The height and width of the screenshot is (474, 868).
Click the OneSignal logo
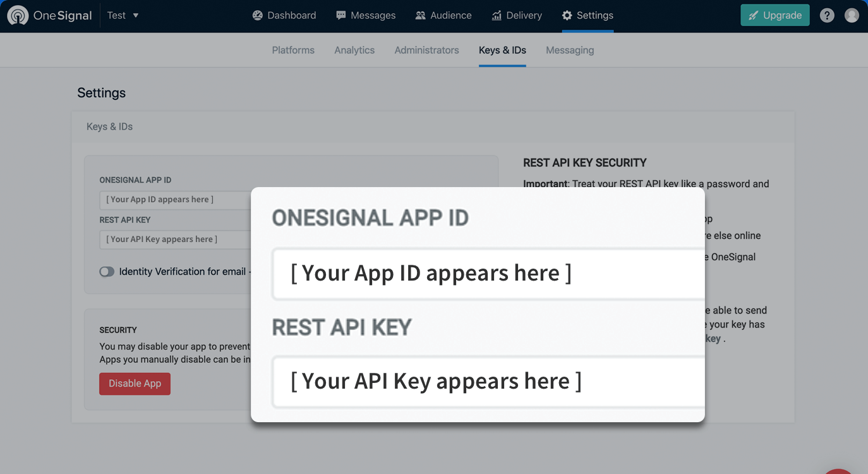pos(49,15)
